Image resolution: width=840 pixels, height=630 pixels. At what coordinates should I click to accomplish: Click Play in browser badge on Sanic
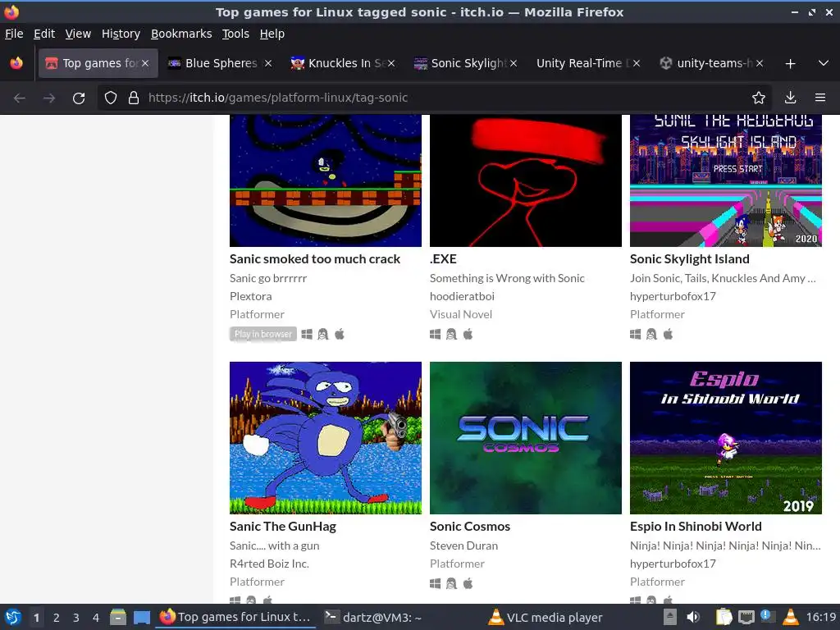tap(263, 335)
